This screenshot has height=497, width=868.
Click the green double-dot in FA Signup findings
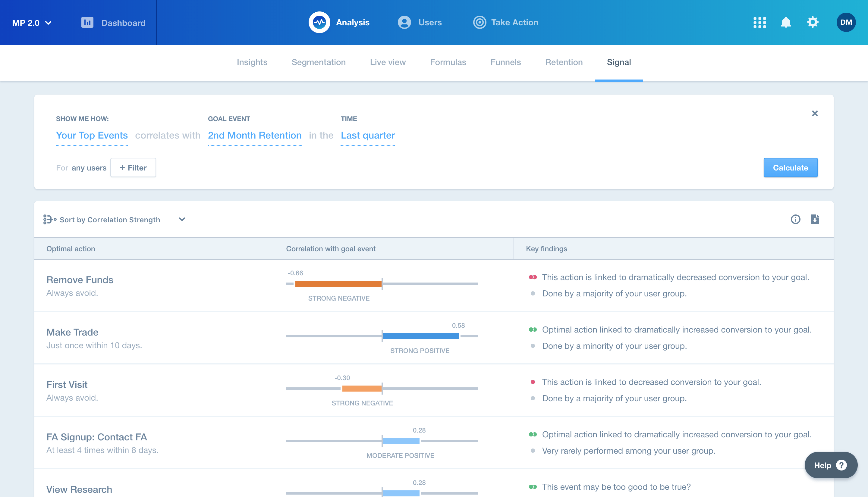(x=532, y=435)
